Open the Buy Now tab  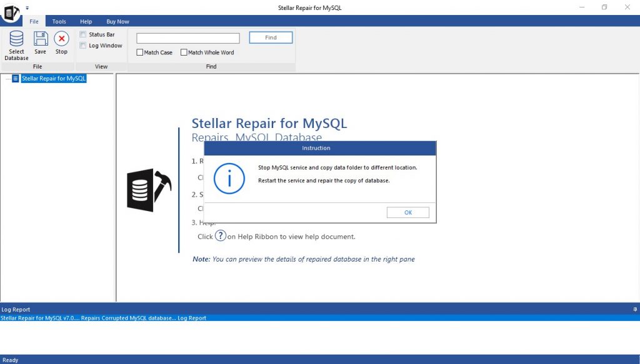coord(117,21)
